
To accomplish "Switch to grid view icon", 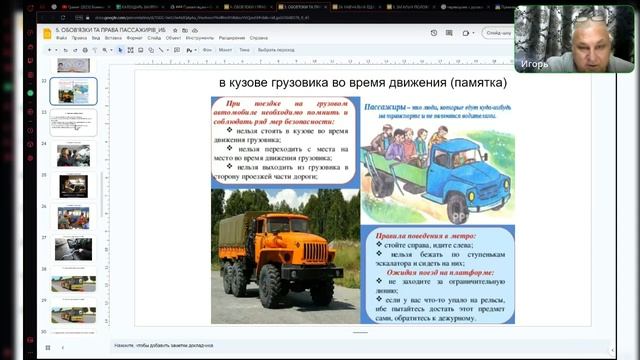I will coord(48,348).
